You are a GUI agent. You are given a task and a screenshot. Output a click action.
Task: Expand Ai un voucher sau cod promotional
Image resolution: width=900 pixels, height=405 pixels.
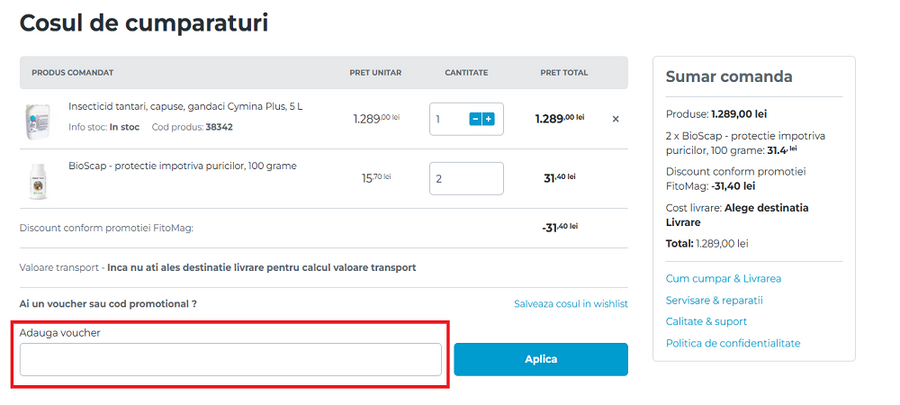pyautogui.click(x=108, y=303)
